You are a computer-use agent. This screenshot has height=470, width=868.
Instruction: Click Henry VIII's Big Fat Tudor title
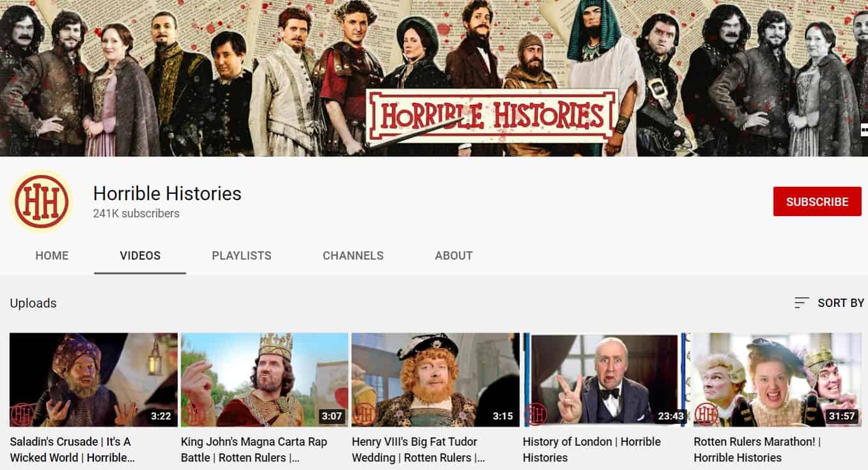coord(418,450)
